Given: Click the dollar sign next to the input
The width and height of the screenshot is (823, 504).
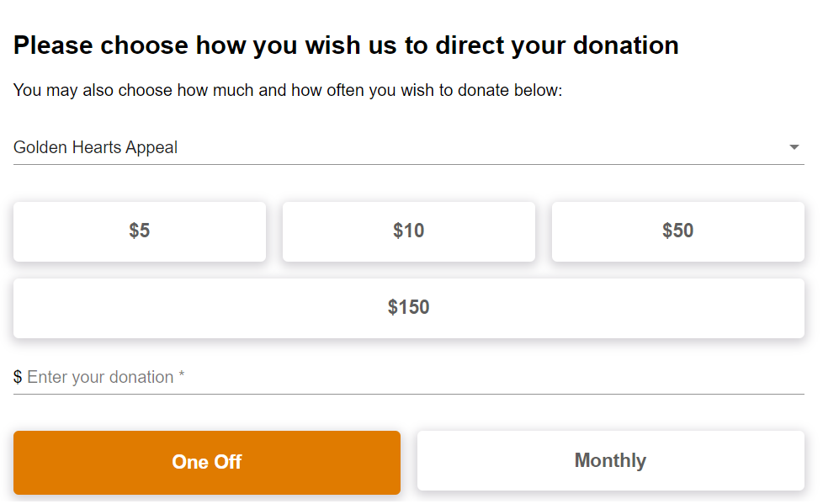Looking at the screenshot, I should coord(16,377).
